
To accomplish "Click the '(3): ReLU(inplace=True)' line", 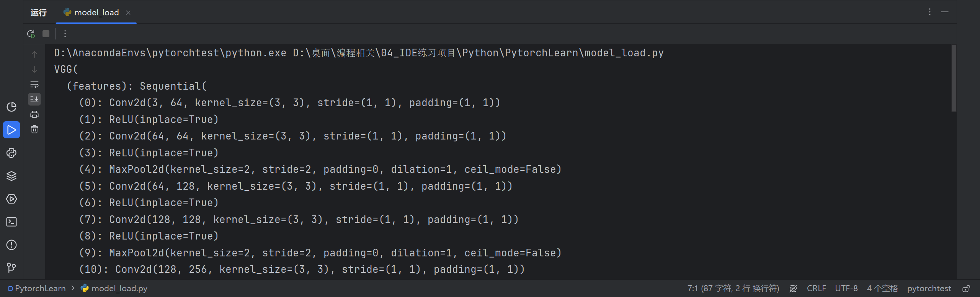I will point(149,153).
